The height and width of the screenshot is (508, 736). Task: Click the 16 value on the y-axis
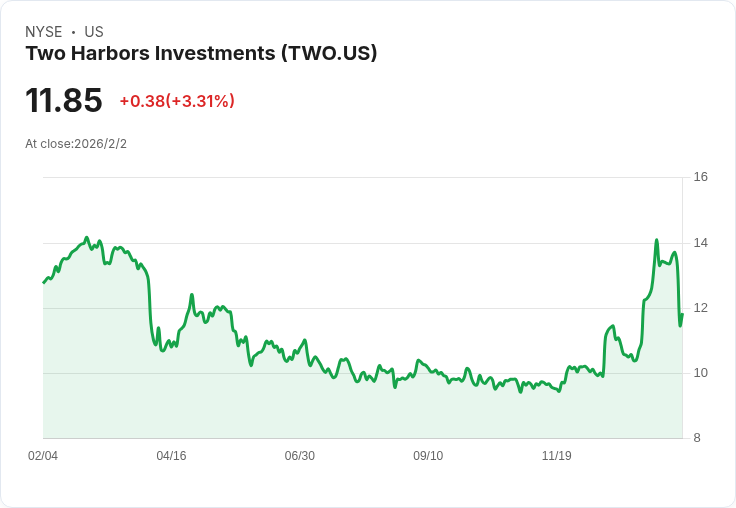pyautogui.click(x=701, y=177)
